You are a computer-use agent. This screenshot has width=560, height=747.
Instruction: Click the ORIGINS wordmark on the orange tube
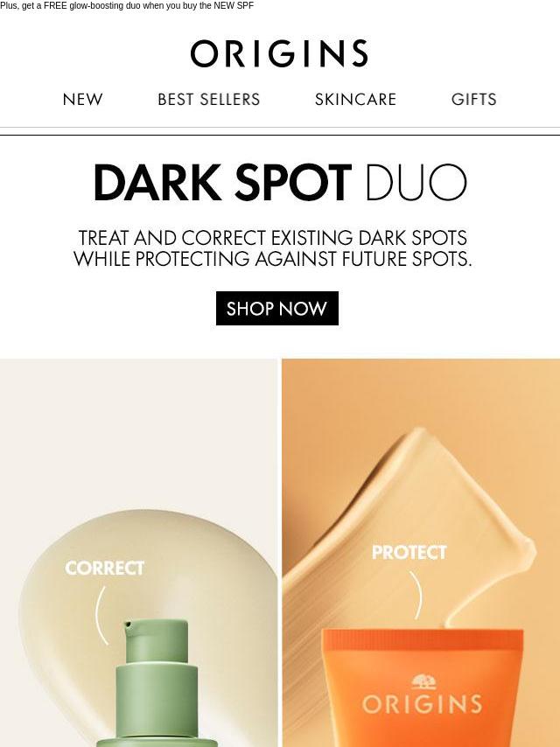(x=422, y=705)
